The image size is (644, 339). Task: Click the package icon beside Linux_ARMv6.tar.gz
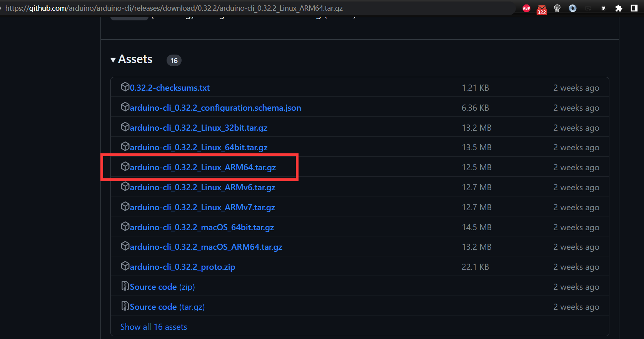[x=125, y=186]
